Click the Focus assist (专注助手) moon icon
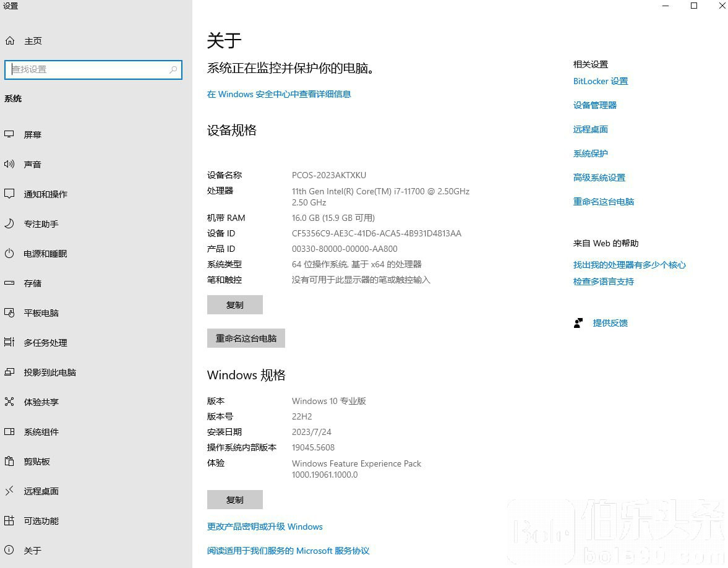This screenshot has width=728, height=568. point(9,223)
